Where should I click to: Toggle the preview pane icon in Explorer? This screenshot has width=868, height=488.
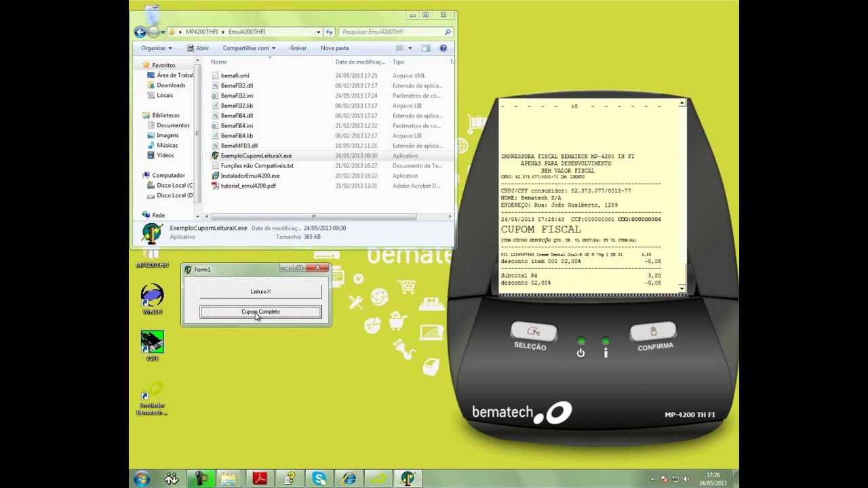click(x=426, y=48)
